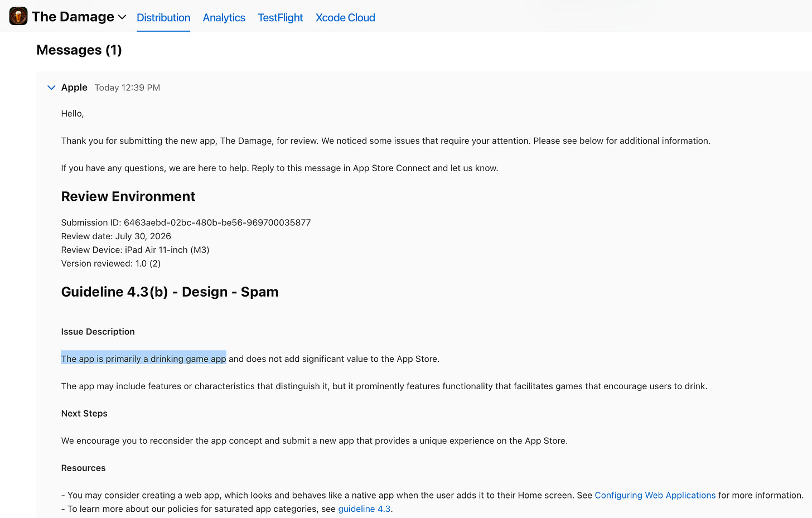
Task: Click paragraph about games encouraging users to drink
Action: 384,386
